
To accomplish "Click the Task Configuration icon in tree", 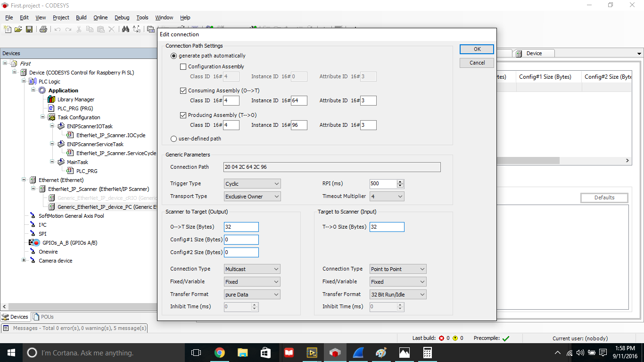I will click(51, 117).
